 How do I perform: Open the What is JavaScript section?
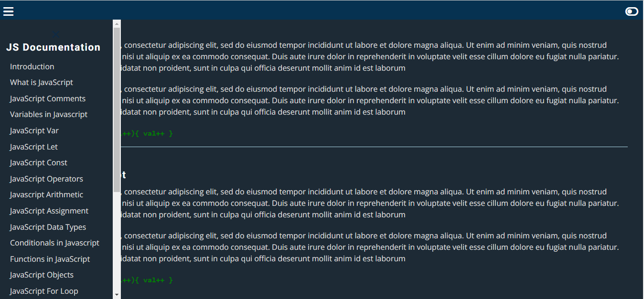(41, 82)
